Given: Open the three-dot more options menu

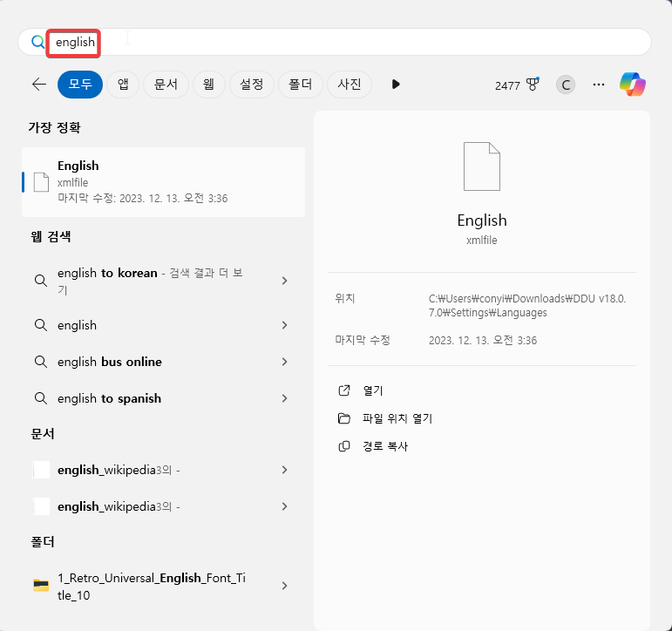Looking at the screenshot, I should (x=599, y=85).
